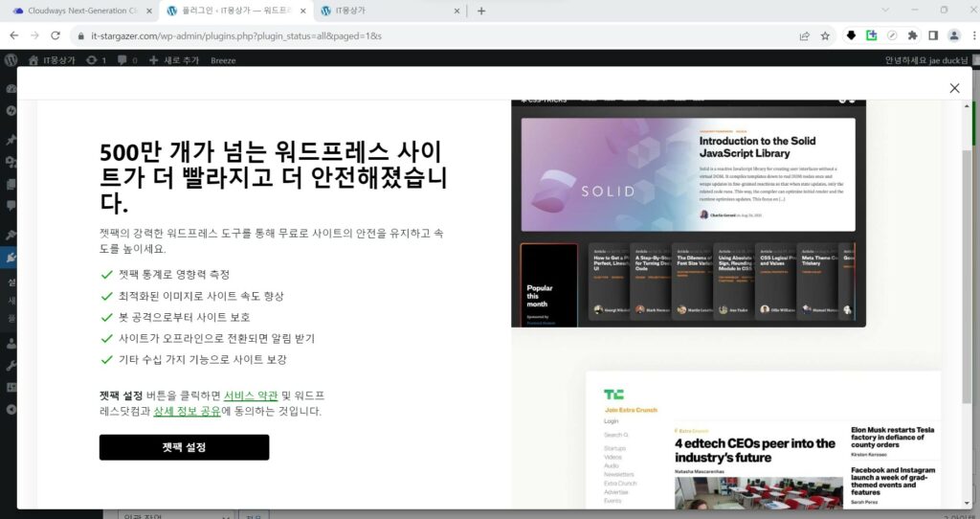Click the text 봇 공격으로부터 사이트 보호

coord(185,317)
